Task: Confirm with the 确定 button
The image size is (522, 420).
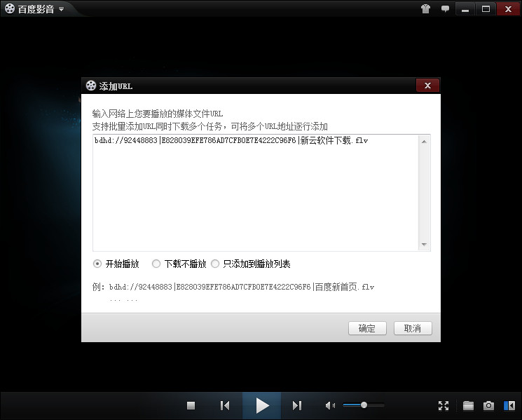Action: (x=367, y=328)
